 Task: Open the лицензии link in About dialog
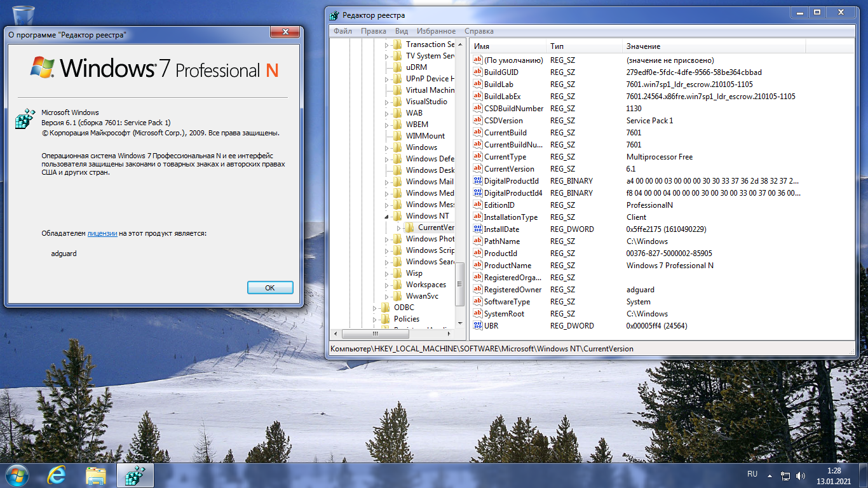point(102,233)
